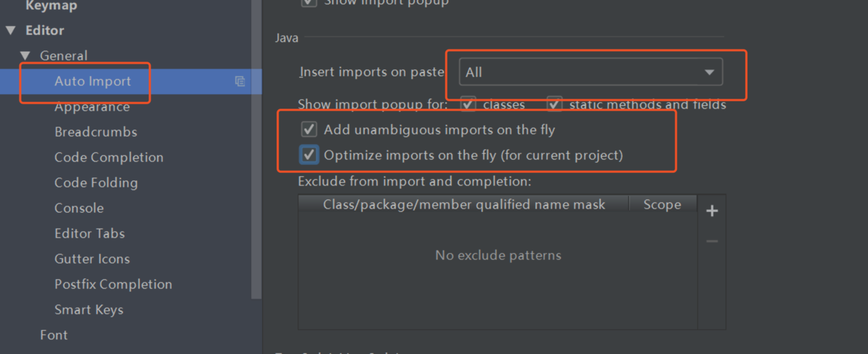
Task: Open Editor Tabs settings
Action: pos(90,234)
